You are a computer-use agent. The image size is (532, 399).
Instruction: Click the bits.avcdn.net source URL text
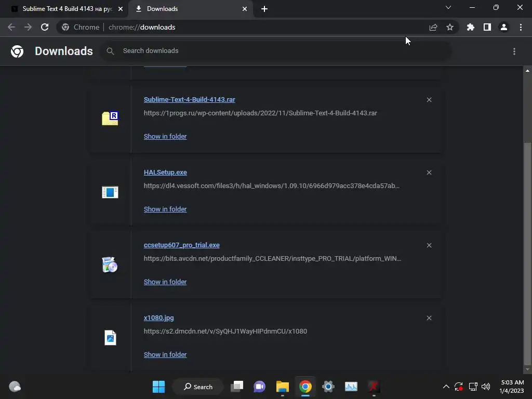[x=272, y=259]
